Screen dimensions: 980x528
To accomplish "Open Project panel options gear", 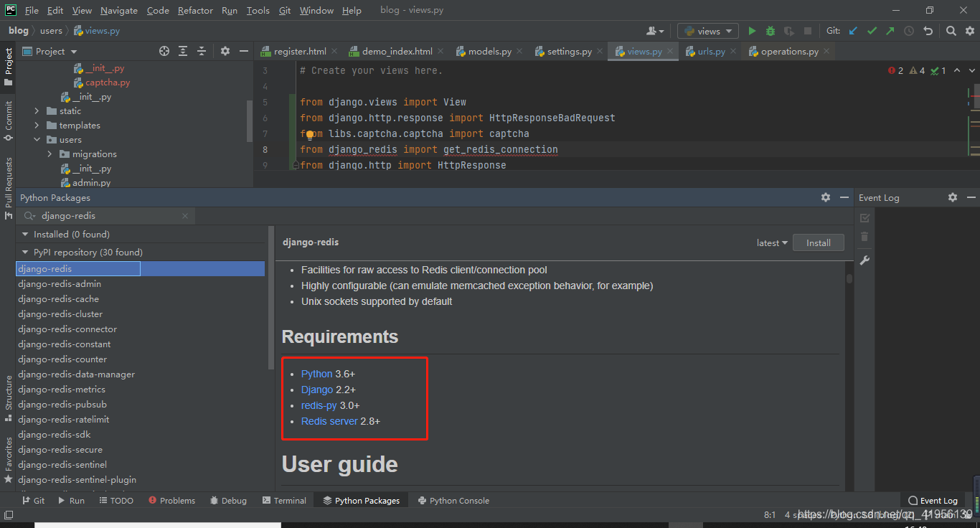I will click(225, 51).
